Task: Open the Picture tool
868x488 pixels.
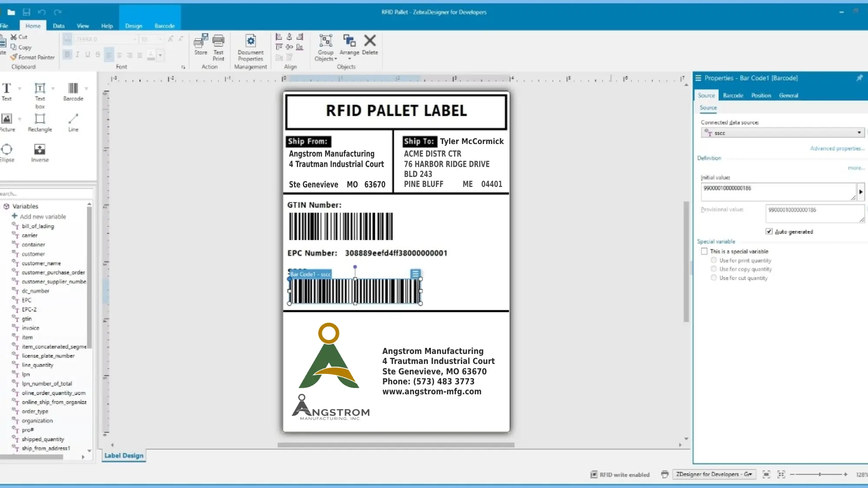Action: point(7,118)
